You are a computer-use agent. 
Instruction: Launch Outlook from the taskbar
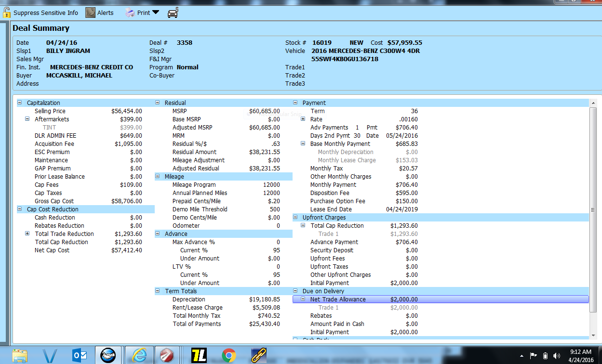79,356
